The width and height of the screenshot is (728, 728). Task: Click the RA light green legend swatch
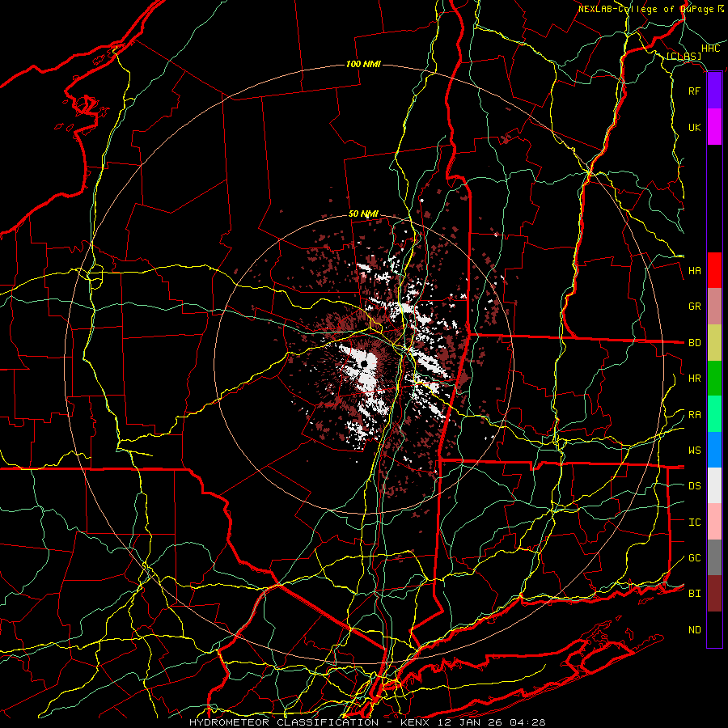714,414
